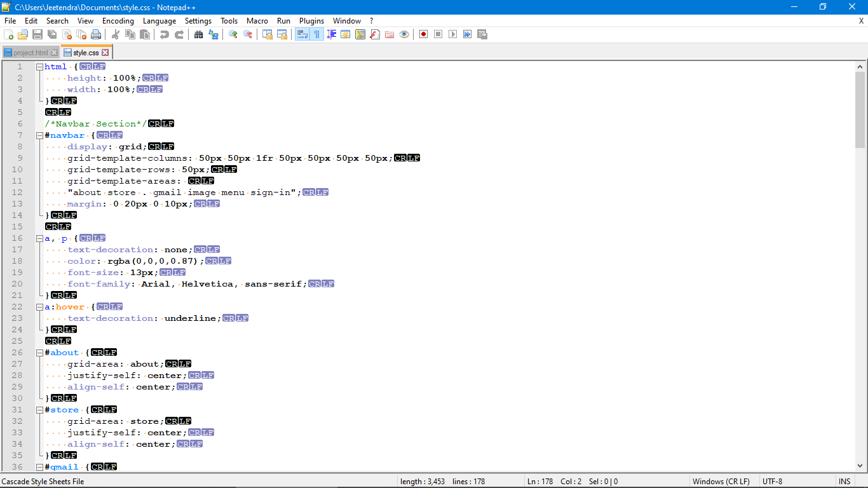The image size is (868, 488).
Task: Collapse the #navbar block fold marker
Action: tap(40, 135)
